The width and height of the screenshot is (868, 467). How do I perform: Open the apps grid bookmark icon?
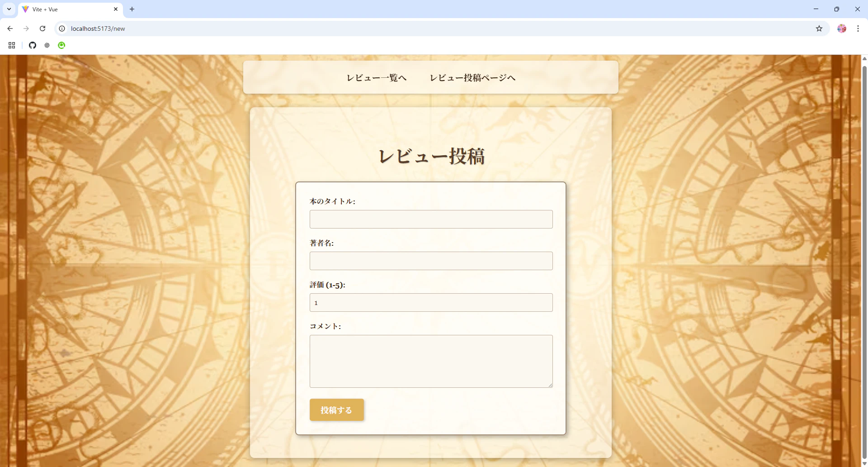click(12, 45)
